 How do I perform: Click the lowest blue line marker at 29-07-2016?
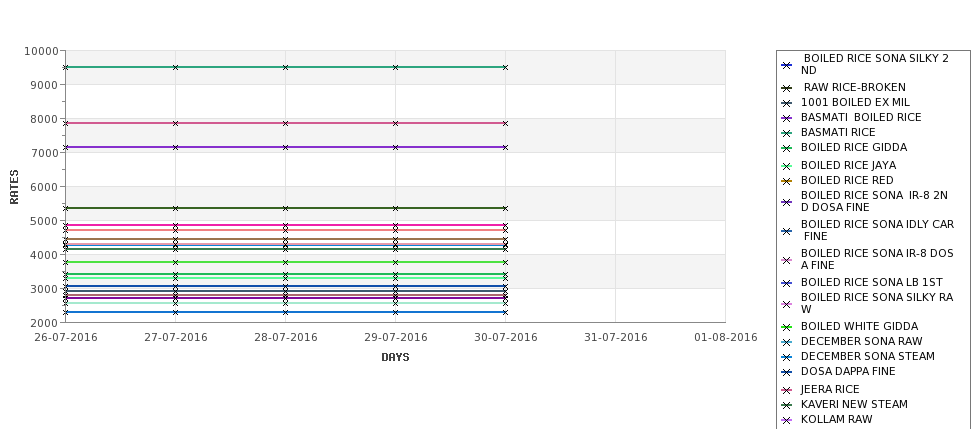pos(395,312)
